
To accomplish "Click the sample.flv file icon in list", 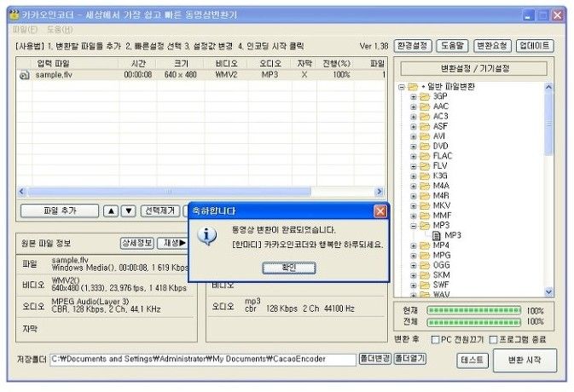I will (x=24, y=75).
